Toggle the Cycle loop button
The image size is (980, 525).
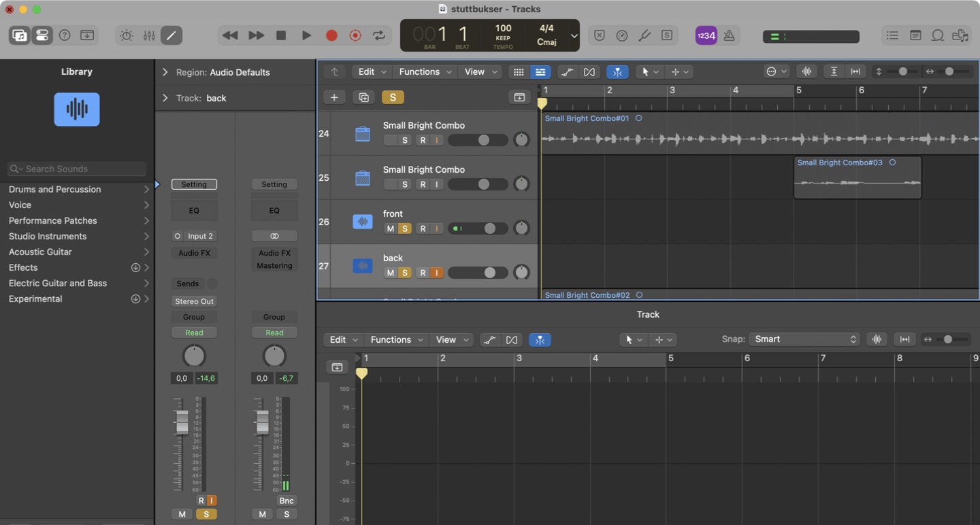[x=379, y=35]
